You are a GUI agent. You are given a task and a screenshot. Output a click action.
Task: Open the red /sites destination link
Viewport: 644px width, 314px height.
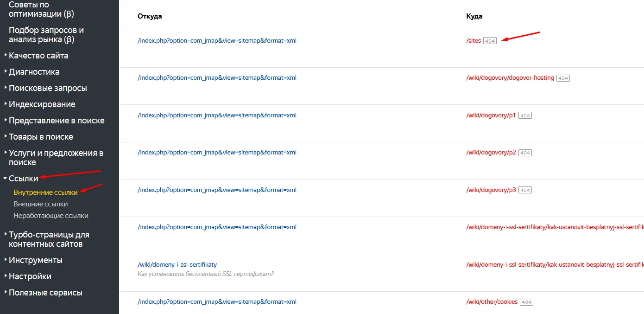click(x=474, y=41)
